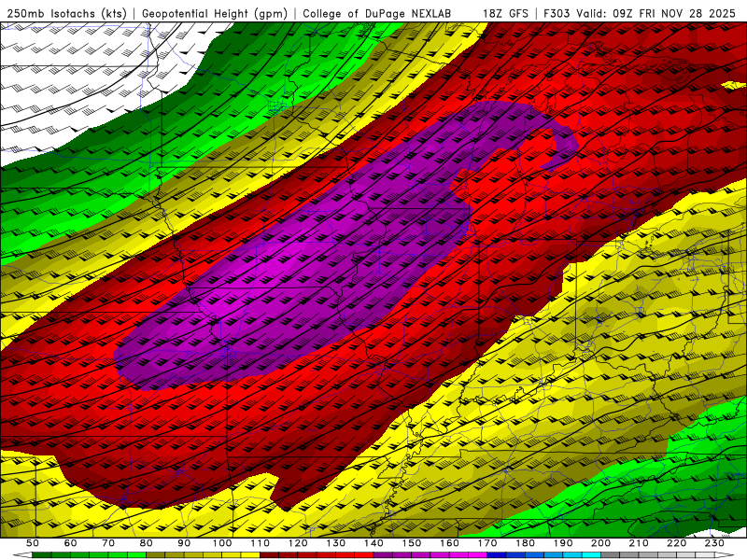Click the 170 label on the color scale
This screenshot has width=747, height=560.
point(487,543)
